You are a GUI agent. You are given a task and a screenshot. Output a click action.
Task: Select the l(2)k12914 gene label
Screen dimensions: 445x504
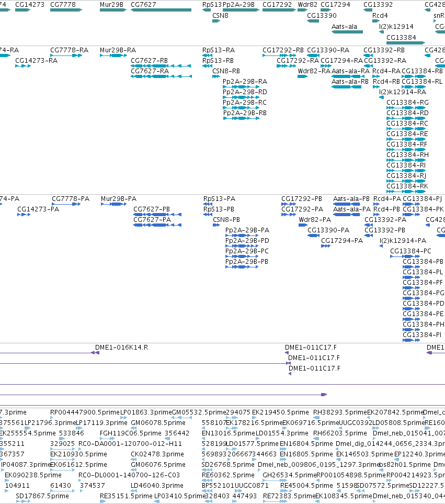(x=396, y=26)
